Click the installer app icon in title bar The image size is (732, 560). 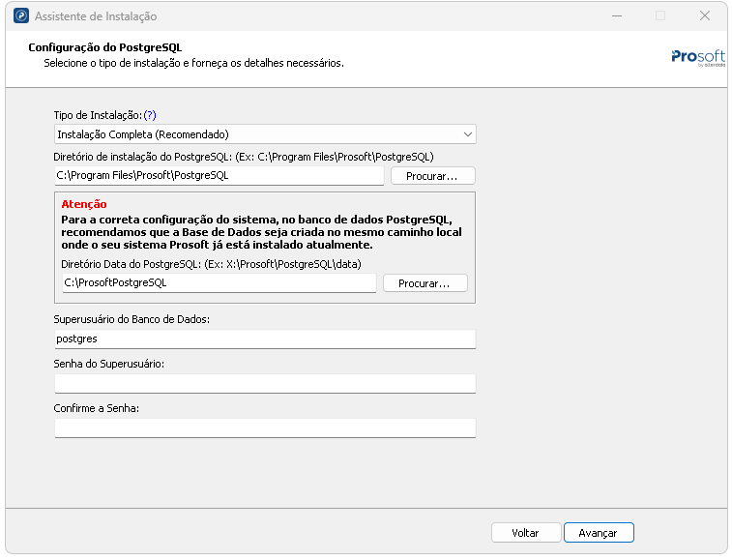tap(20, 16)
